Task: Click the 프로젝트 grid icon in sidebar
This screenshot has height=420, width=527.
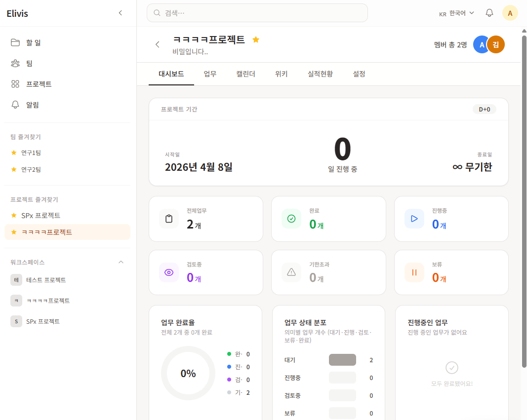Action: coord(15,84)
